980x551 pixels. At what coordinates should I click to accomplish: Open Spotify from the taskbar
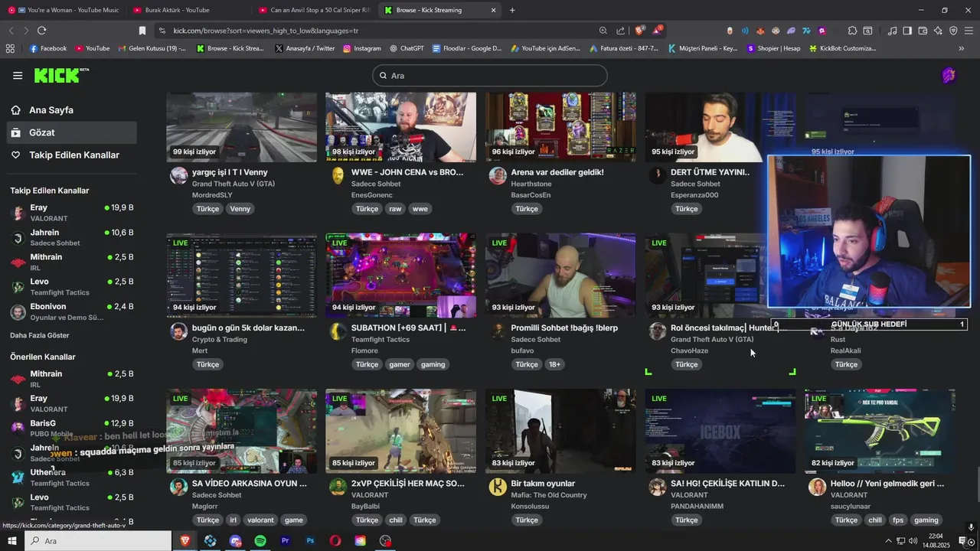(260, 541)
